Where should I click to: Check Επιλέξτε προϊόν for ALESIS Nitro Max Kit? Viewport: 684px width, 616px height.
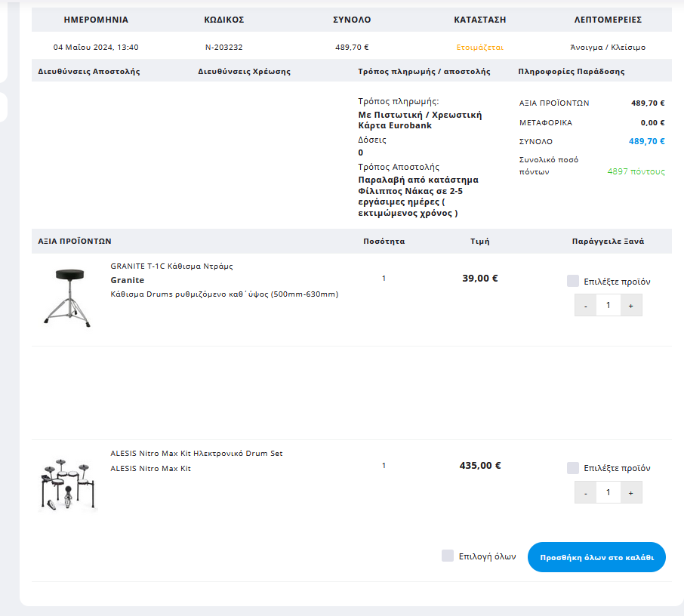[x=573, y=468]
